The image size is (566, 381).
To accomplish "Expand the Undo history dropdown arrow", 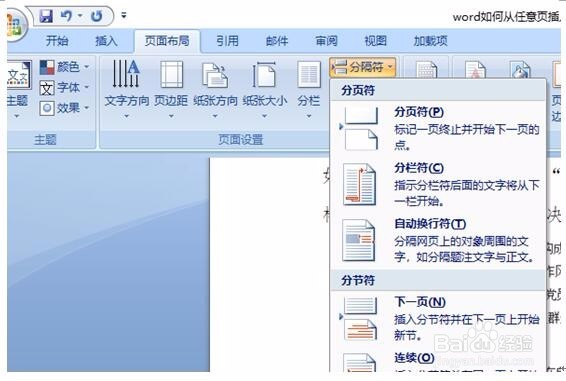I will 80,16.
